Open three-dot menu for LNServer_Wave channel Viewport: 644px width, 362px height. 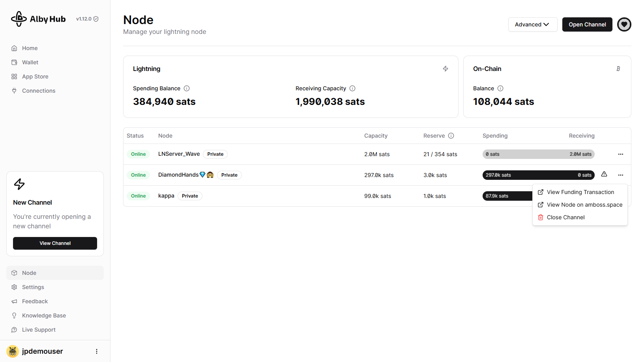tap(621, 154)
